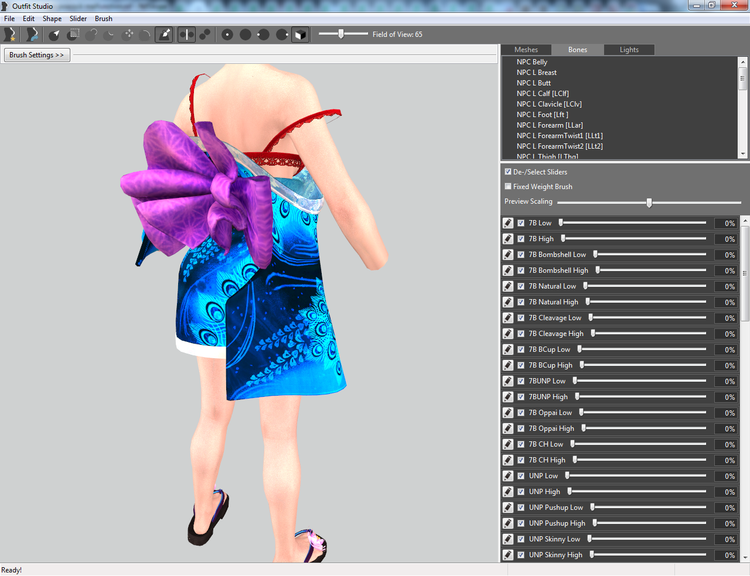Open the Shape menu

(52, 19)
